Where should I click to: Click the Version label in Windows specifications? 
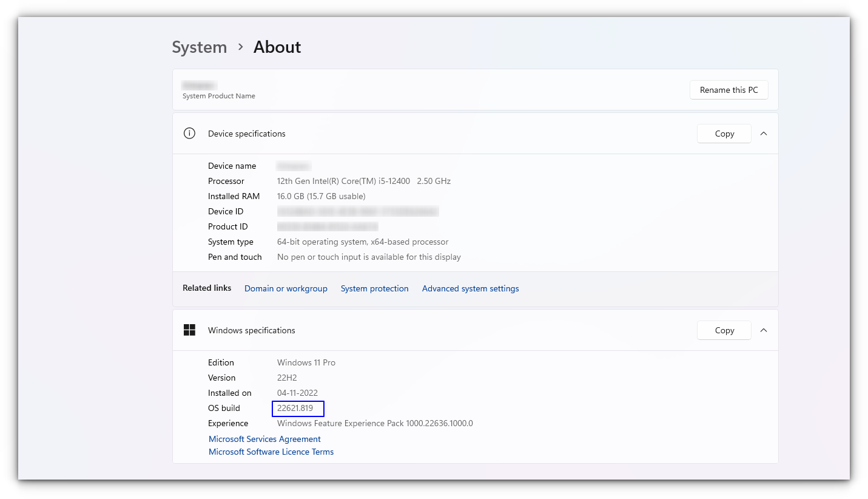(x=222, y=378)
